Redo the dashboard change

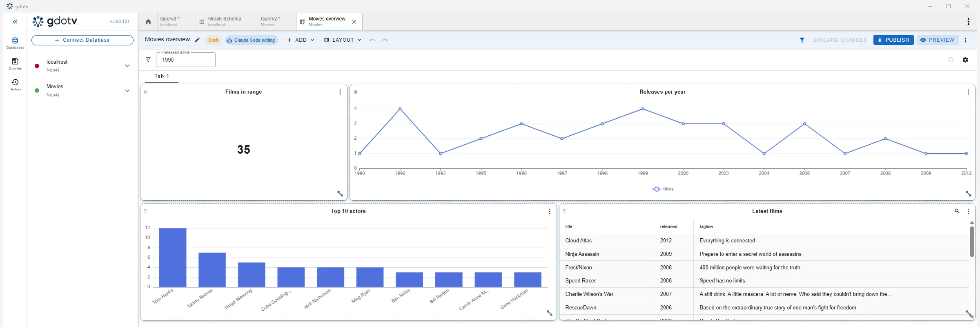pos(385,40)
